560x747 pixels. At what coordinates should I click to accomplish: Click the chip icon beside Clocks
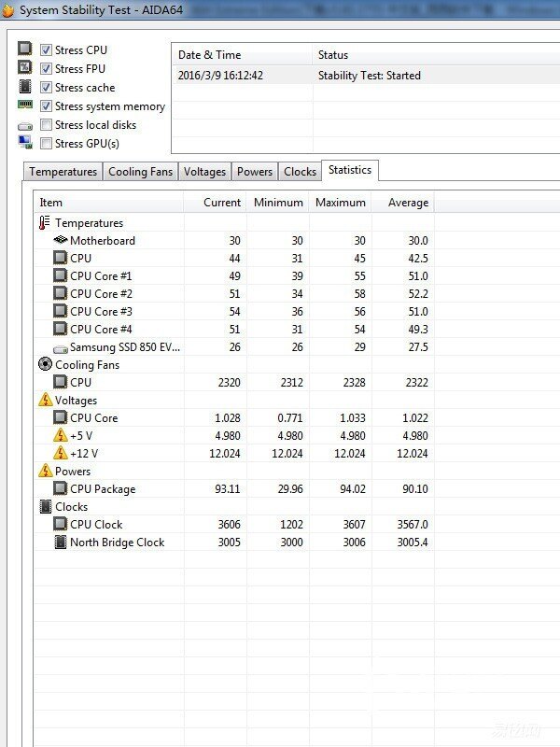tap(45, 507)
